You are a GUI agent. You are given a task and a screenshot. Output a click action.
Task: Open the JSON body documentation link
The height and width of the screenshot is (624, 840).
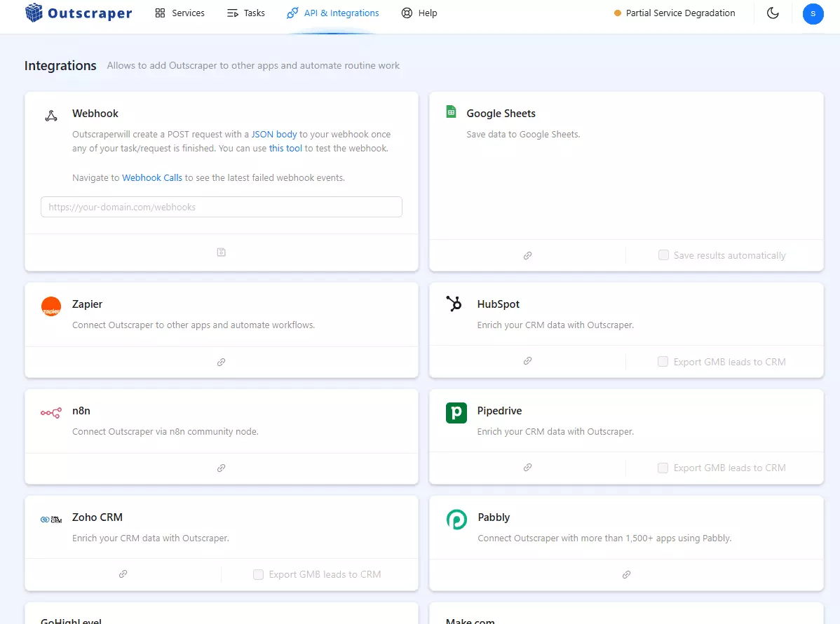click(274, 134)
